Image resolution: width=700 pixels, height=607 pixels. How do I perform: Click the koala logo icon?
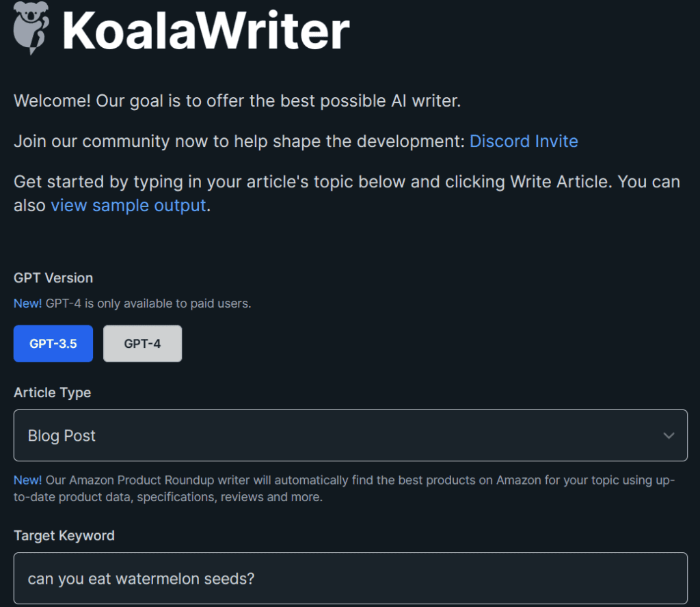pos(30,27)
